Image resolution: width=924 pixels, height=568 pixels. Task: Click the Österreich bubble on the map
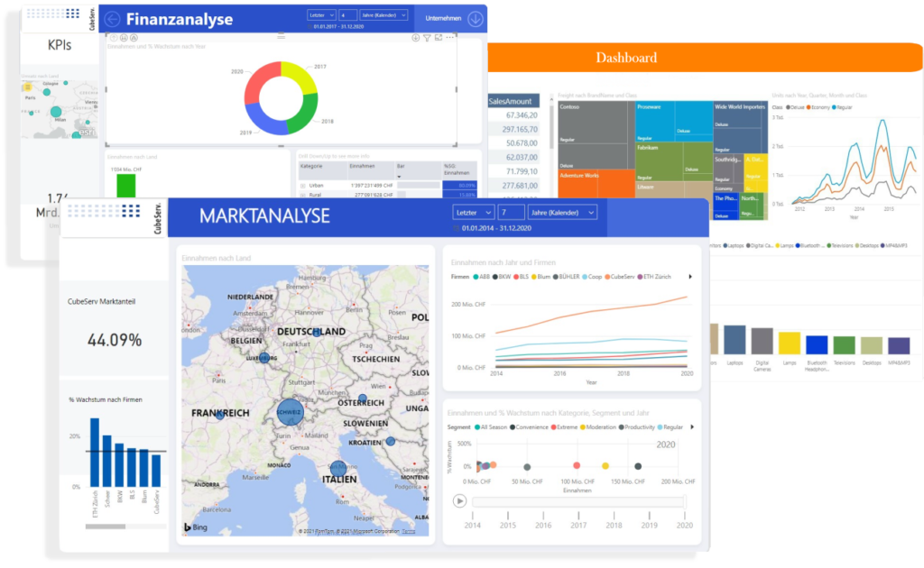pyautogui.click(x=363, y=399)
